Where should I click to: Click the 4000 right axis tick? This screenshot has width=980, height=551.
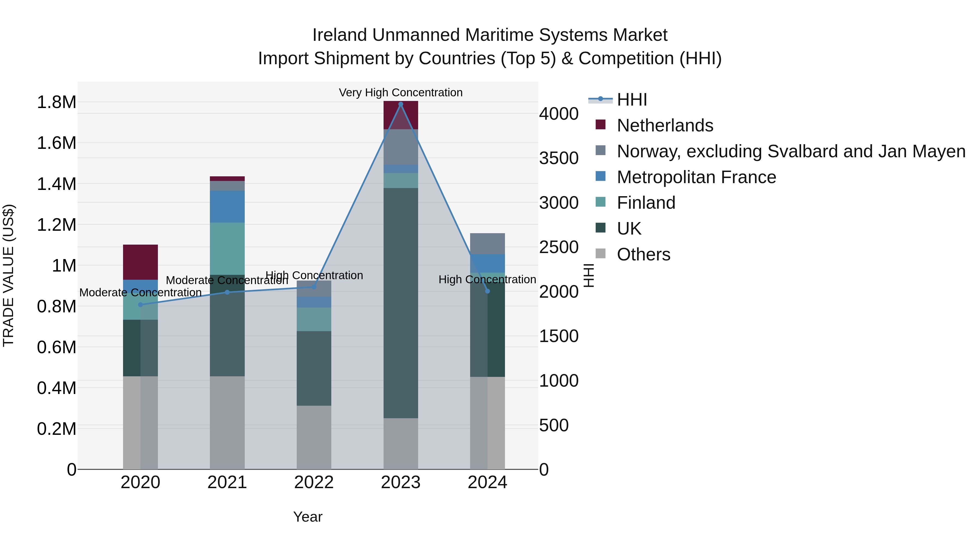[559, 114]
